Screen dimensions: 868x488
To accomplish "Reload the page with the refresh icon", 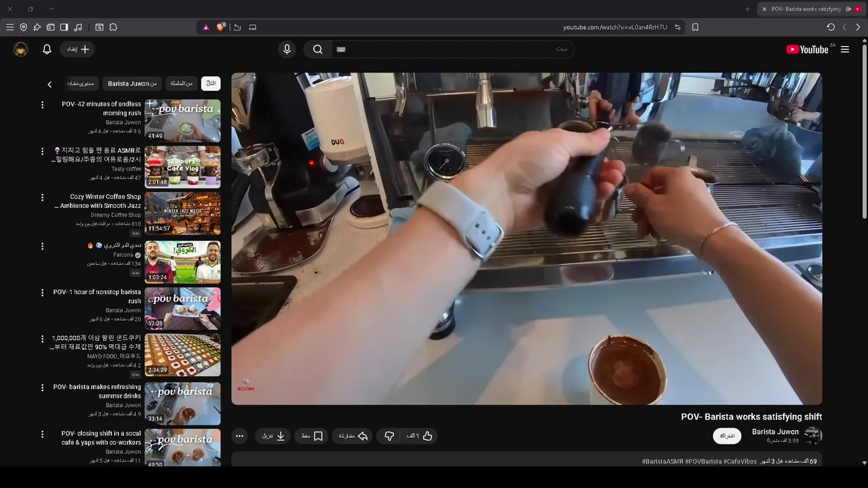I will [x=831, y=27].
